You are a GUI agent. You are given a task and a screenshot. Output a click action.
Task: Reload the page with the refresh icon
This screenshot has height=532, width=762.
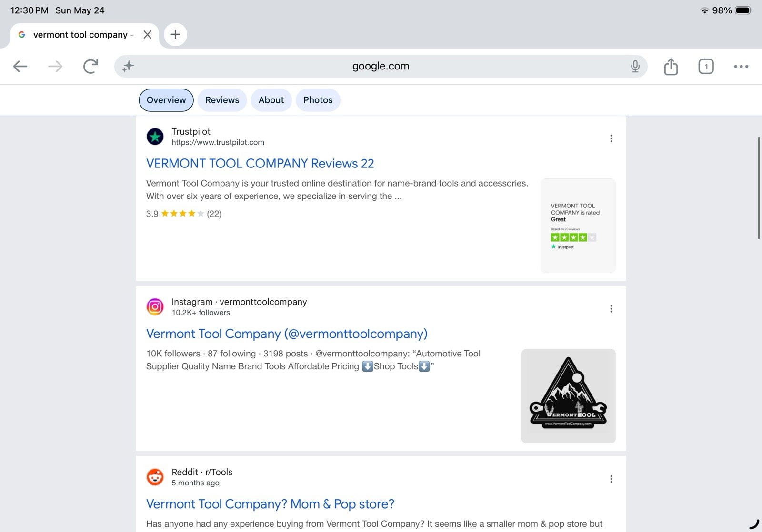click(90, 66)
